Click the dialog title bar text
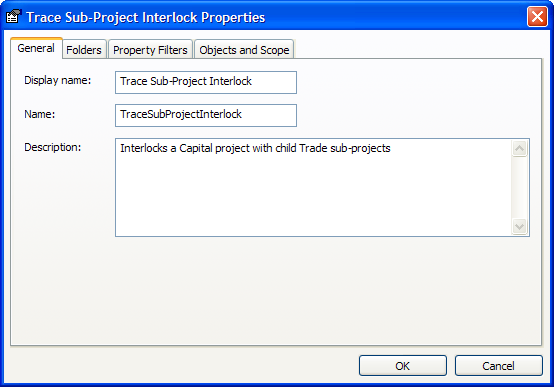Image resolution: width=554 pixels, height=387 pixels. [x=146, y=17]
